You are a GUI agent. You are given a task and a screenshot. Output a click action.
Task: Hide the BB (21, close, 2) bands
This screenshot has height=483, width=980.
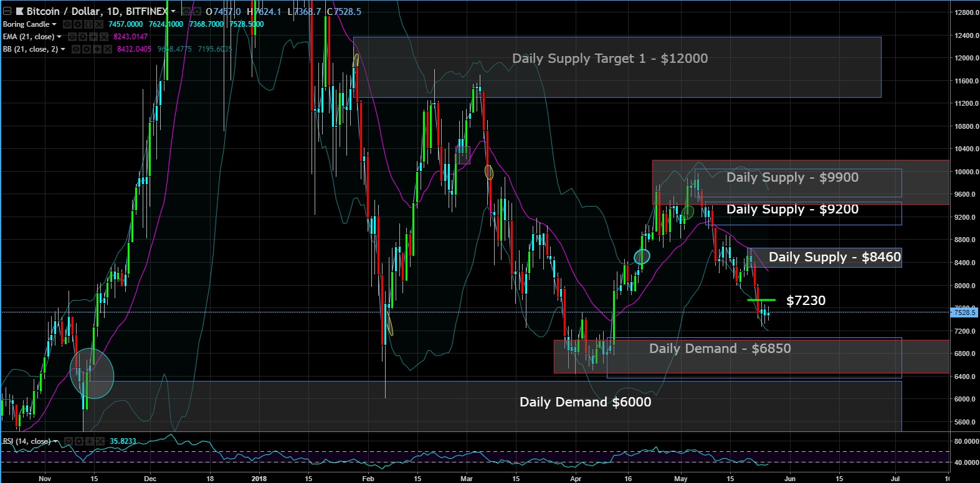(77, 49)
